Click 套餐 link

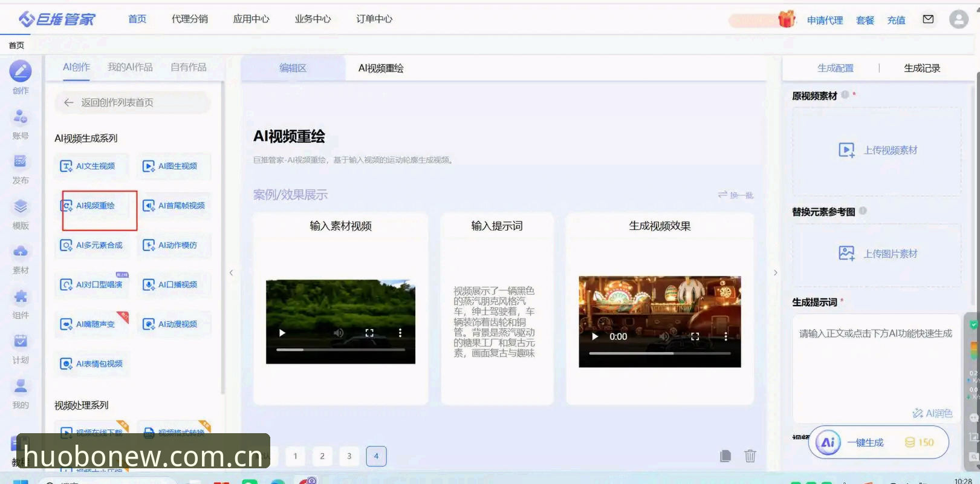coord(865,20)
